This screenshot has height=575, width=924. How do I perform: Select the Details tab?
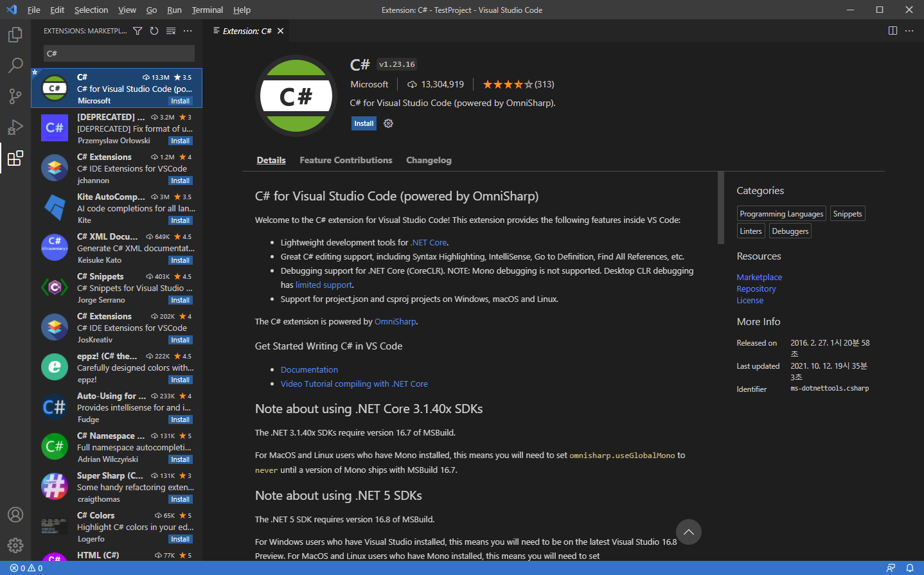click(x=271, y=160)
